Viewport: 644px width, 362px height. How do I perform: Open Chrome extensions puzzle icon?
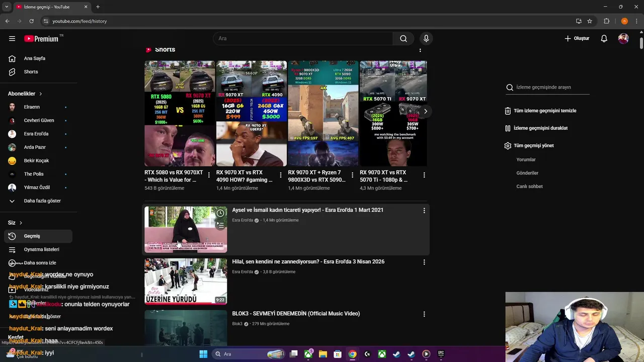(607, 21)
